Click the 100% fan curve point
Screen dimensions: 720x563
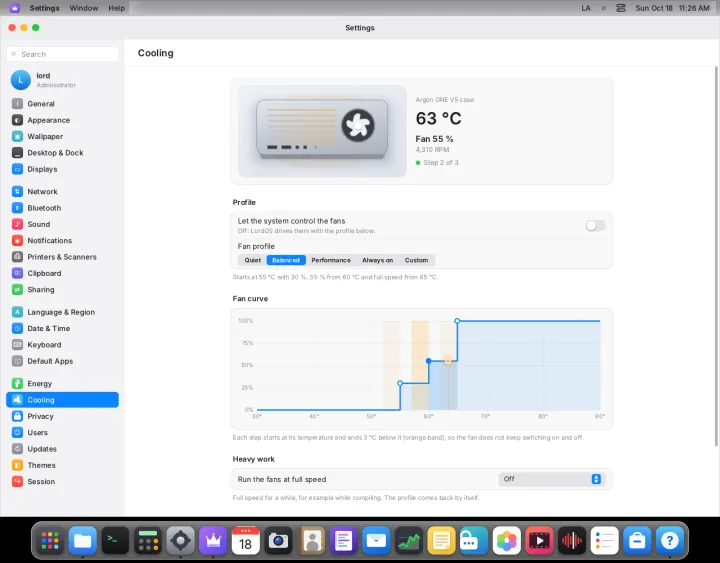(457, 321)
